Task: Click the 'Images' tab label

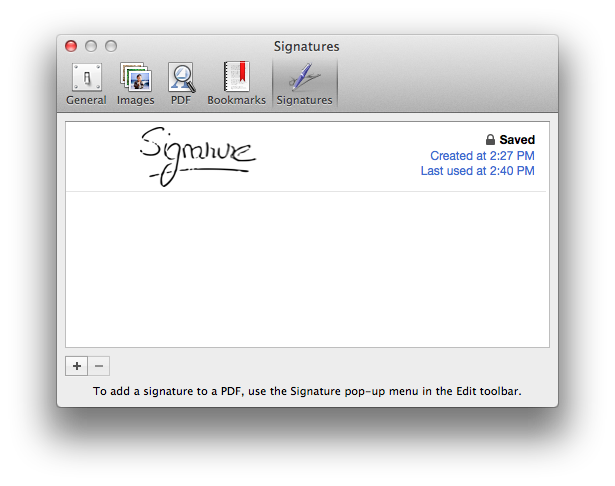Action: click(135, 100)
